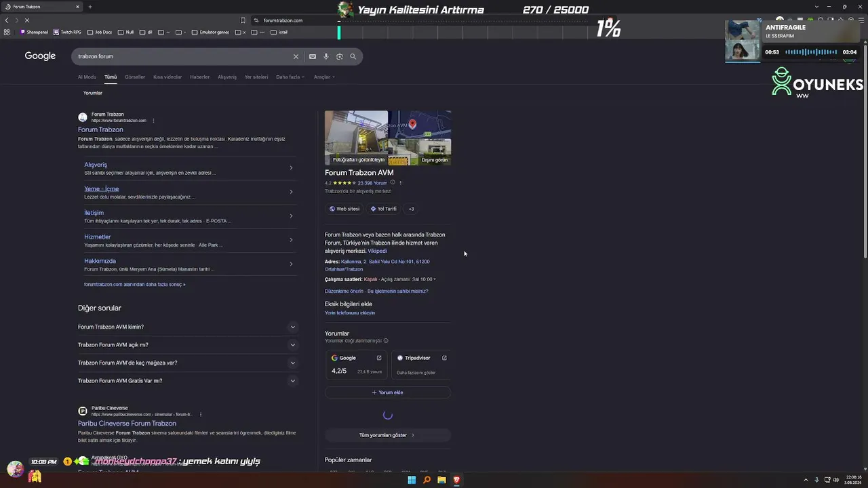
Task: Open the Google reviews card
Action: [x=357, y=365]
